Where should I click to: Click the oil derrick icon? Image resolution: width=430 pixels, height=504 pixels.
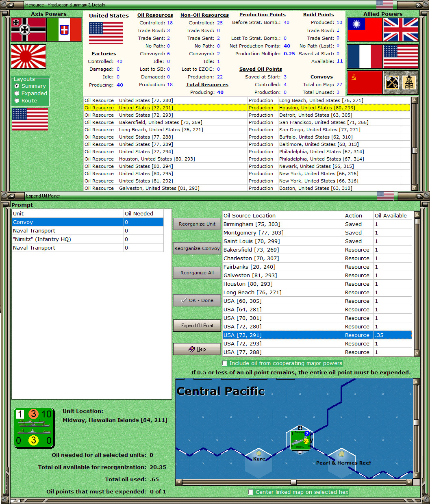(x=409, y=83)
